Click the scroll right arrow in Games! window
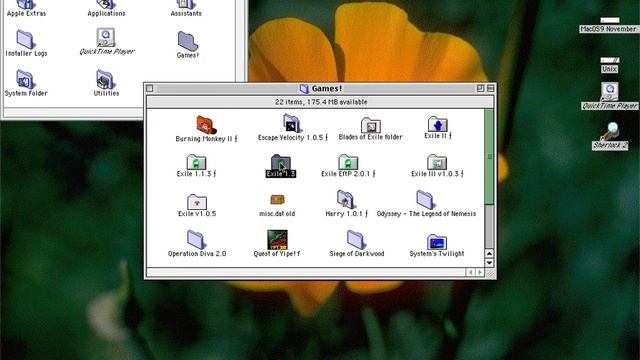 click(480, 272)
